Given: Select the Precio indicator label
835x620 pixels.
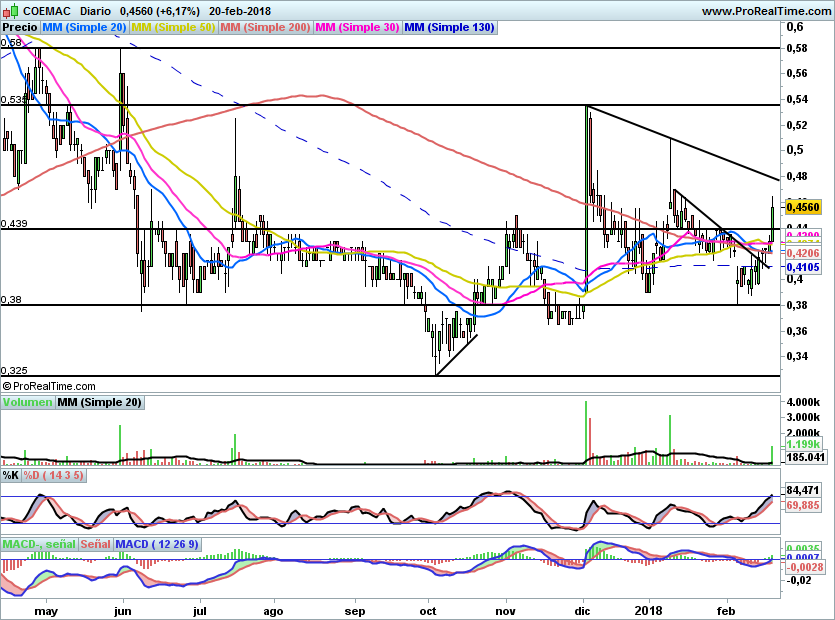Looking at the screenshot, I should coord(20,28).
